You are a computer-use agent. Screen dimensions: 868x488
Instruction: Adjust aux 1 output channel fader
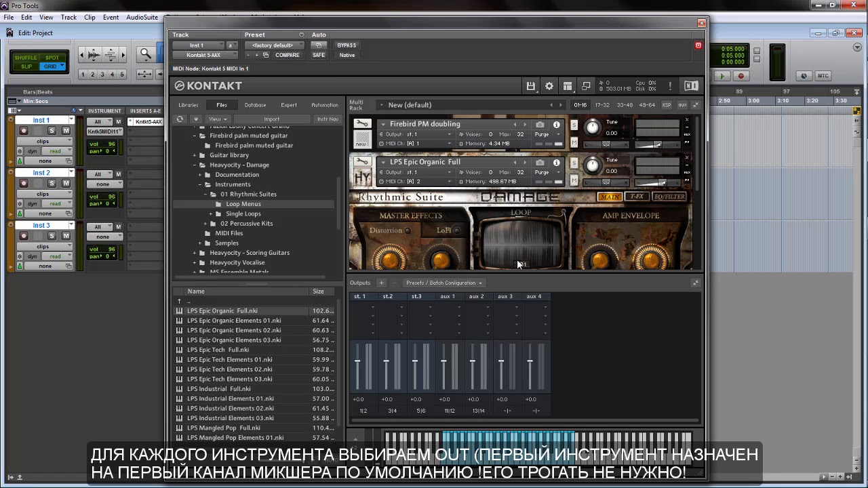pyautogui.click(x=444, y=362)
